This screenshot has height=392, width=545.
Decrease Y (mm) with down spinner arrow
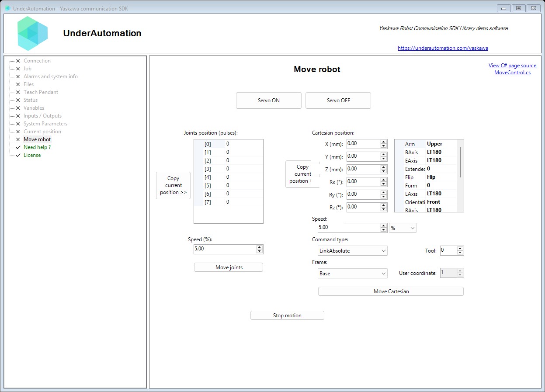384,159
